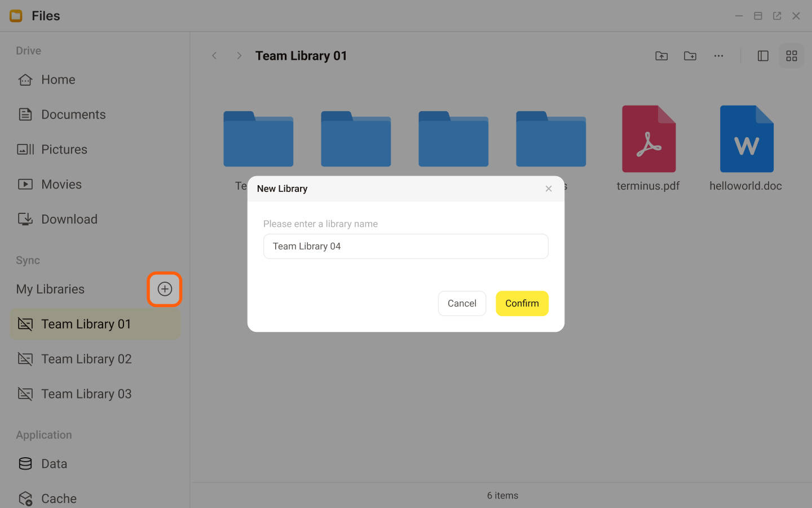Open Home in the sidebar
The width and height of the screenshot is (812, 508).
[95, 80]
